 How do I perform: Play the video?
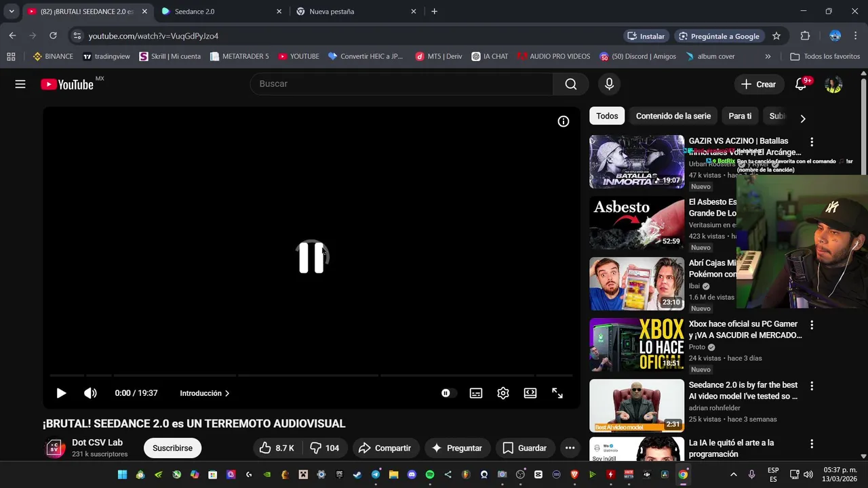tap(61, 393)
